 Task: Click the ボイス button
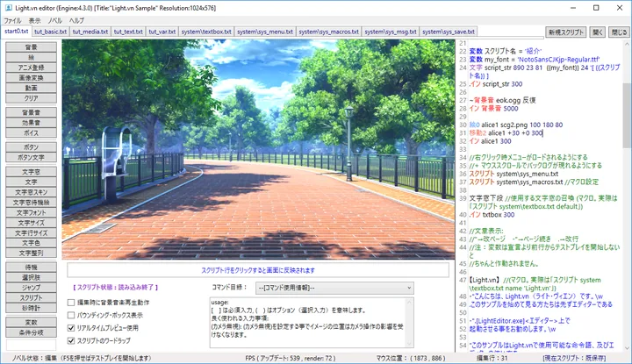pos(31,132)
